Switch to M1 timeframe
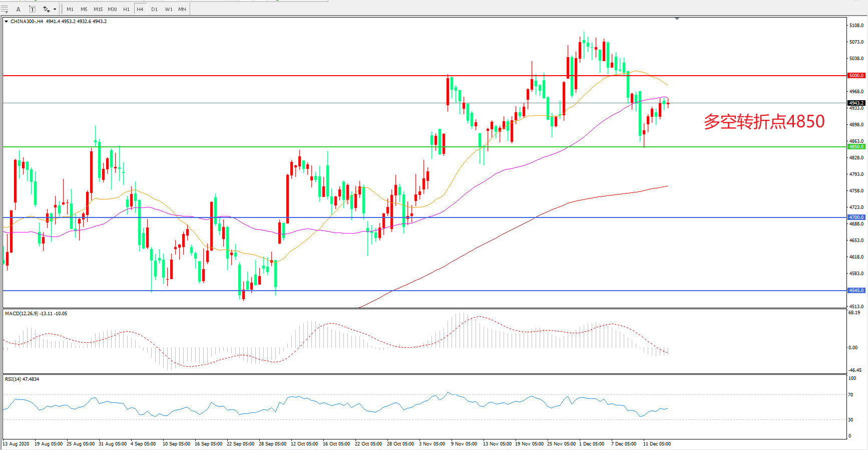Screen dimensions: 868x450 (x=70, y=9)
